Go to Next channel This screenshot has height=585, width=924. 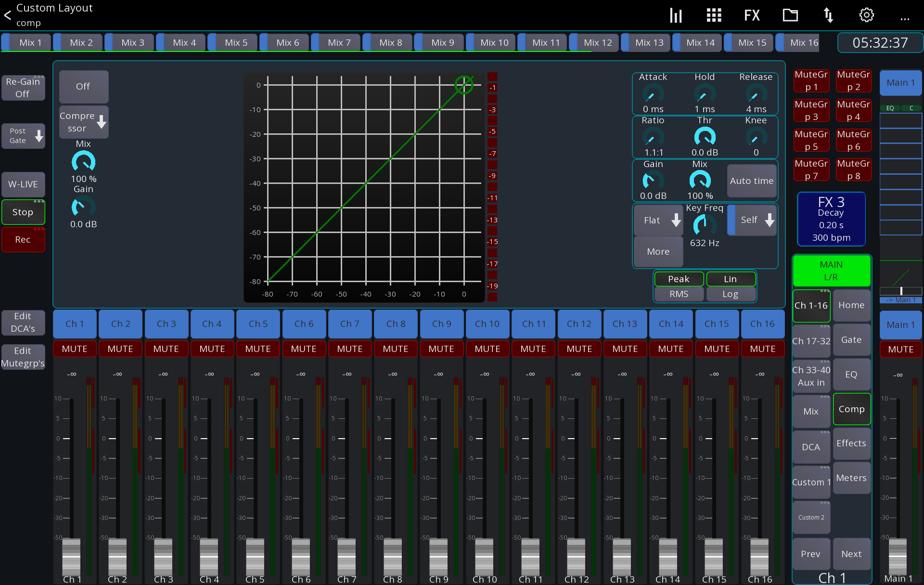click(x=851, y=554)
